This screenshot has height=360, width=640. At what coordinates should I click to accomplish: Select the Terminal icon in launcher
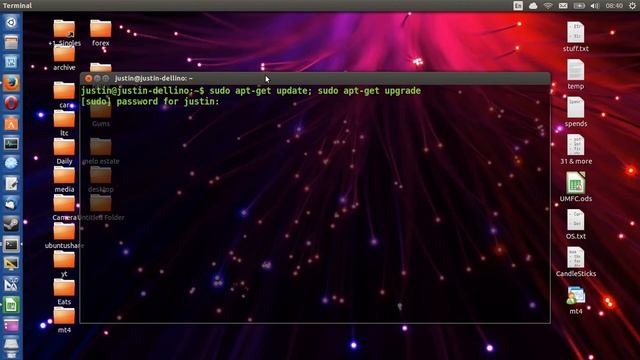pyautogui.click(x=11, y=244)
